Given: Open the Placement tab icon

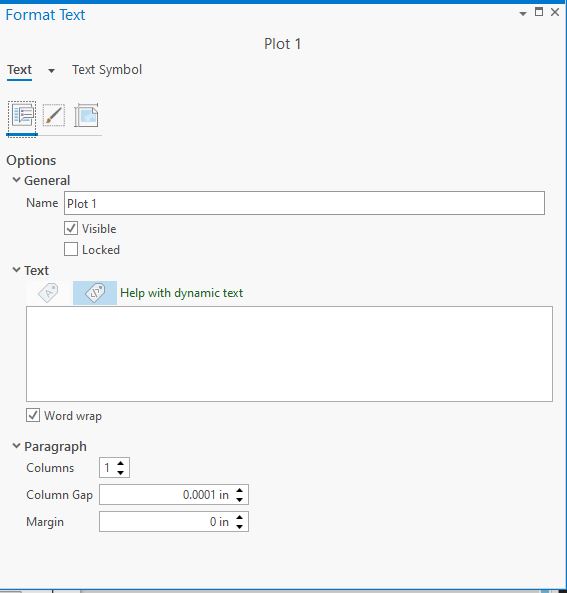Looking at the screenshot, I should [86, 116].
